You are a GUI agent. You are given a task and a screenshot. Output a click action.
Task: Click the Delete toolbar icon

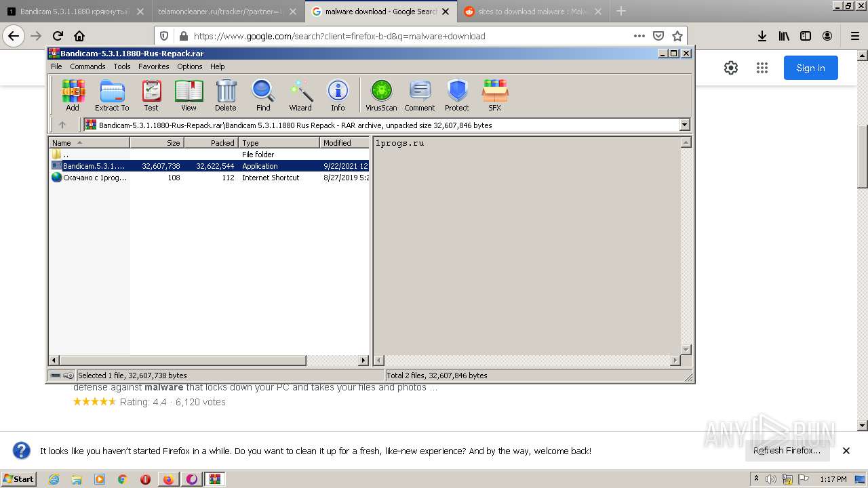[x=226, y=95]
